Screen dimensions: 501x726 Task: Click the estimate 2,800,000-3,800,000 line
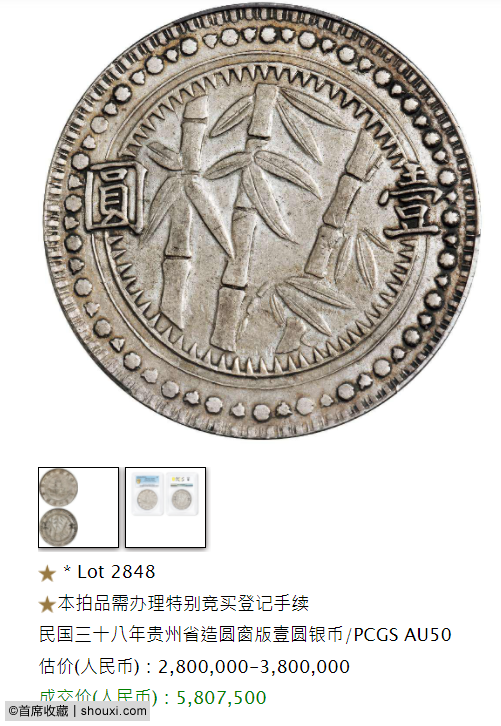194,667
